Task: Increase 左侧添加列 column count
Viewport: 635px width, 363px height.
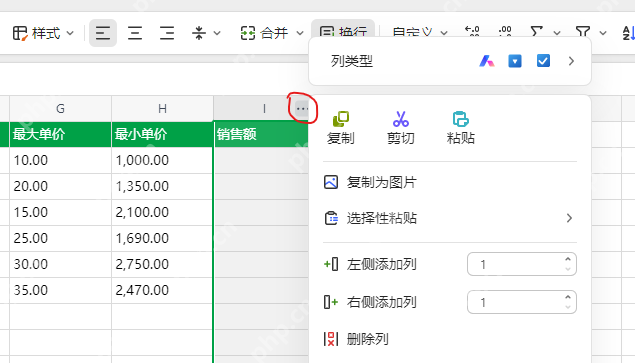Action: (568, 260)
